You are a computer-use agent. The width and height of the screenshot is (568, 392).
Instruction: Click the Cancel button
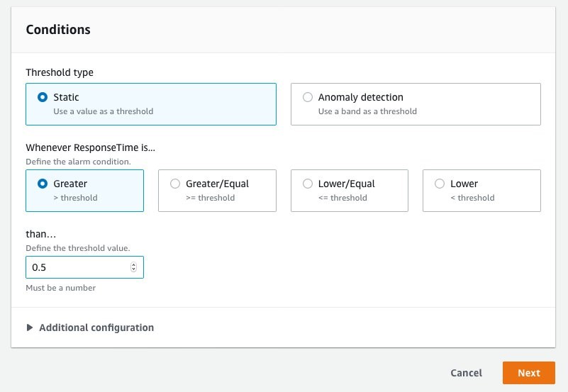point(466,373)
